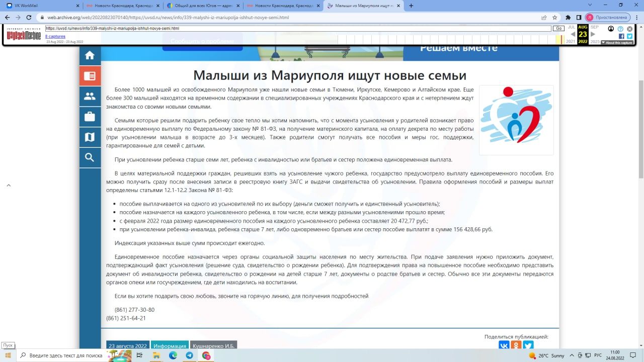Image resolution: width=644 pixels, height=362 pixels.
Task: Click the Wayback Machine URL input field
Action: [x=298, y=29]
